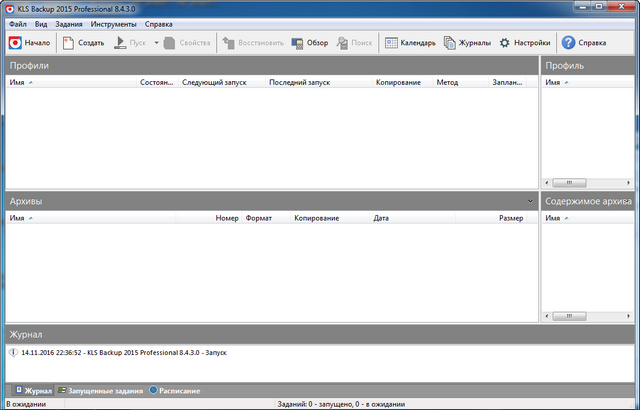Image resolution: width=640 pixels, height=410 pixels.
Task: Open the Инструменты menu
Action: 114,23
